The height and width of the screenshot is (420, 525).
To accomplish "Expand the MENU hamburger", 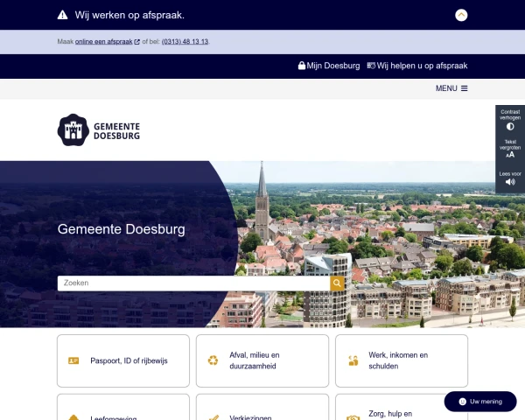I will [451, 88].
